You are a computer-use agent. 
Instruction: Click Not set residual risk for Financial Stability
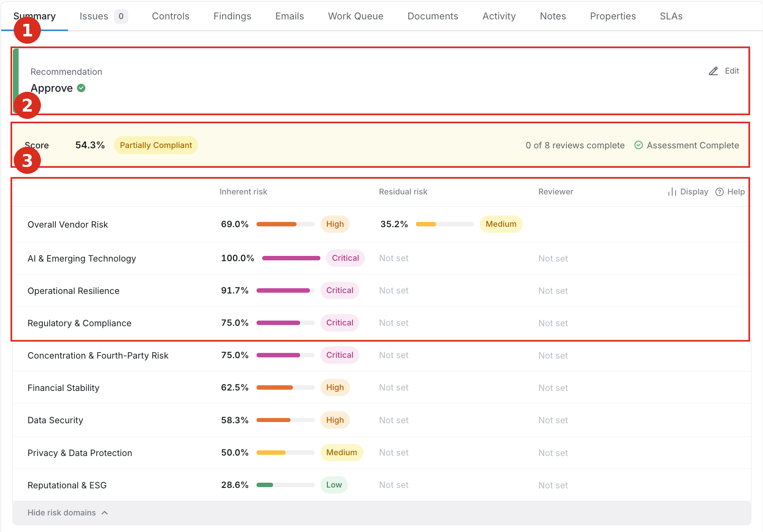tap(394, 387)
